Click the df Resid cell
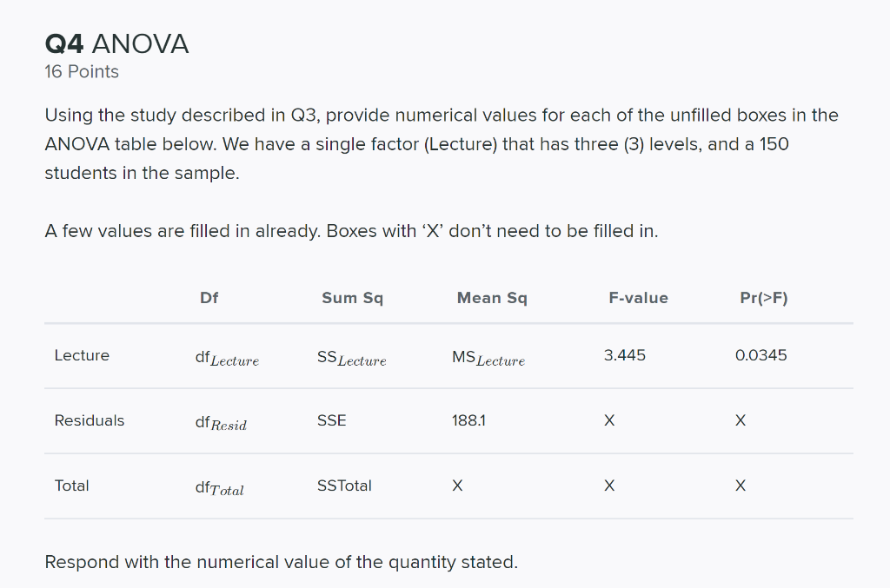Viewport: 890px width, 588px height. [221, 423]
